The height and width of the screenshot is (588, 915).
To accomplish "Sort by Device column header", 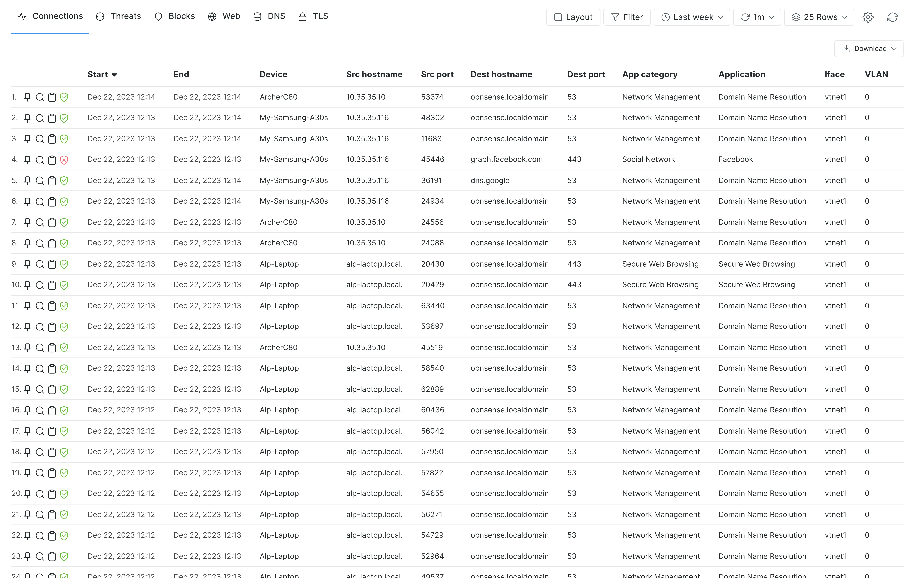I will (273, 75).
